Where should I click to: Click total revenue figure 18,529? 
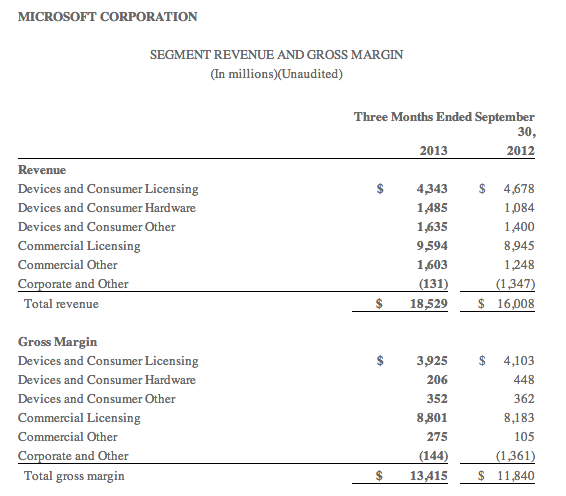pyautogui.click(x=428, y=304)
